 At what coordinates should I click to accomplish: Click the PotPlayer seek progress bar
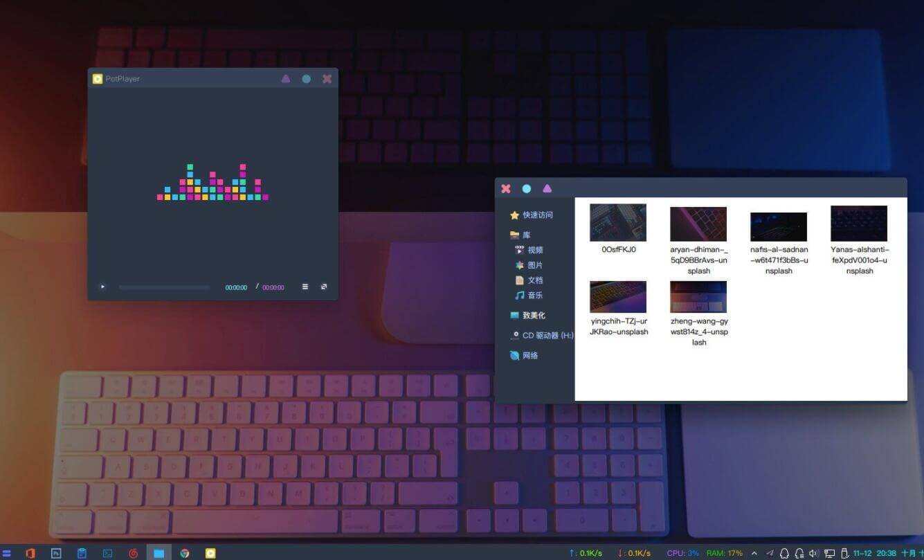click(164, 287)
